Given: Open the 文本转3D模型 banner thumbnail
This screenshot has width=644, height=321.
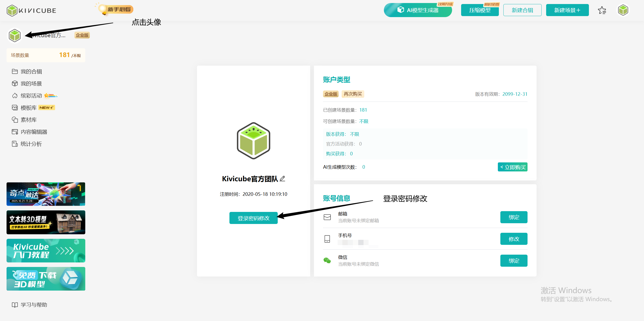Looking at the screenshot, I should [x=46, y=222].
